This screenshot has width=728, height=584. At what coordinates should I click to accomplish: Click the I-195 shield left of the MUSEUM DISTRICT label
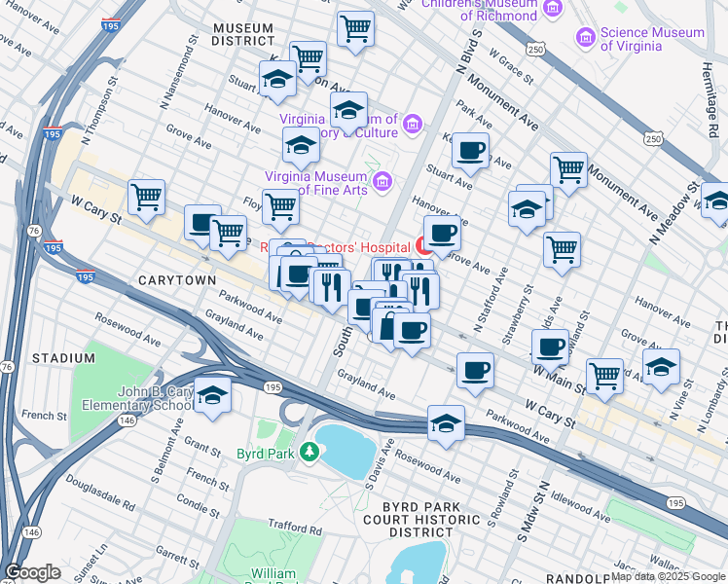click(x=111, y=25)
